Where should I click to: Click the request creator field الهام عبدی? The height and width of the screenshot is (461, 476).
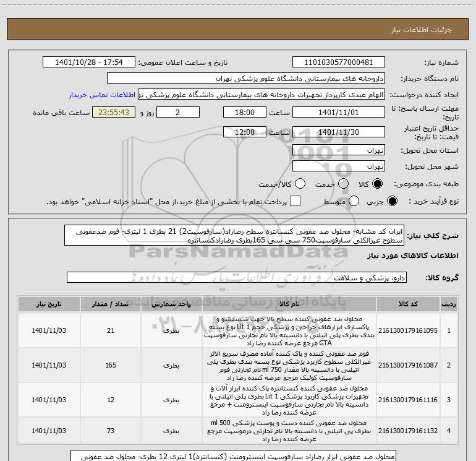(261, 95)
